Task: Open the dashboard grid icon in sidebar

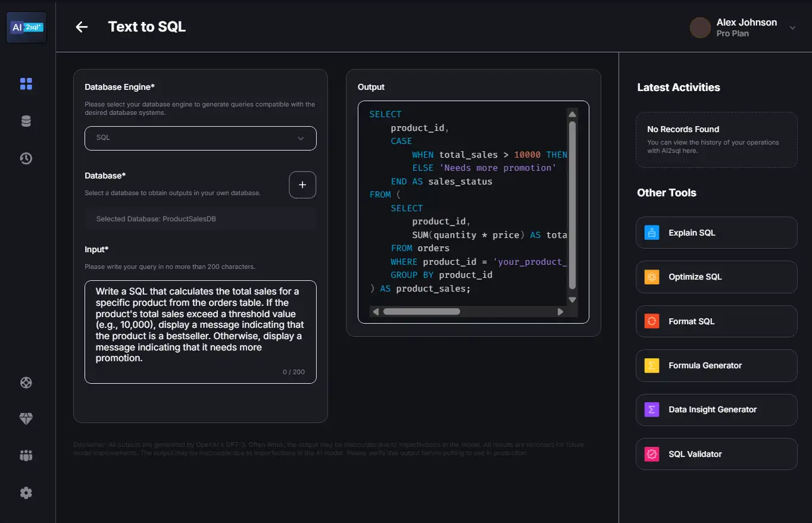Action: click(26, 84)
